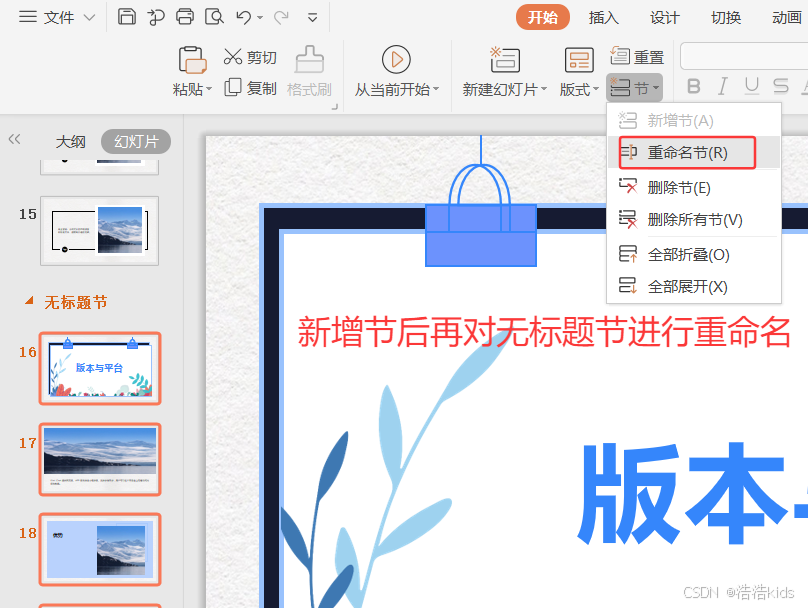Click the font name input box
This screenshot has width=808, height=608.
744,57
